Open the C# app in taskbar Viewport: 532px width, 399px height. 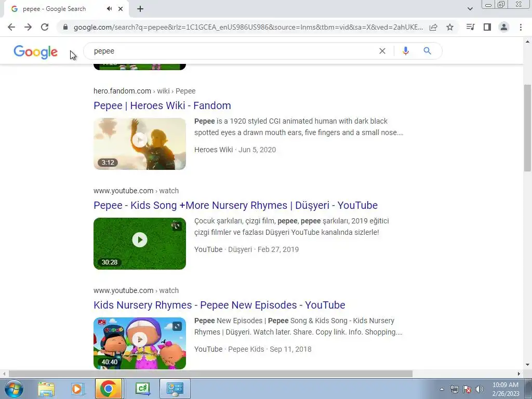coord(142,389)
